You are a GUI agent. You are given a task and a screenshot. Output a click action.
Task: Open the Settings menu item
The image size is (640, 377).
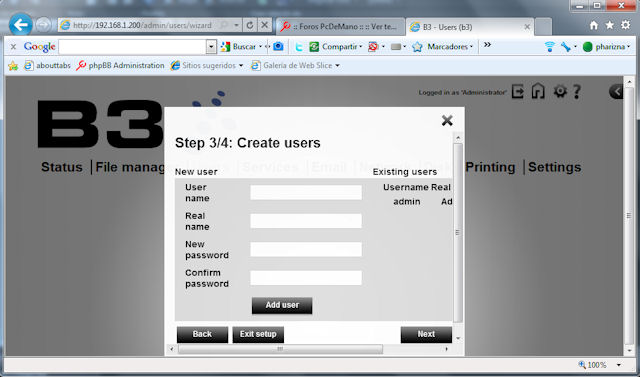pyautogui.click(x=554, y=167)
